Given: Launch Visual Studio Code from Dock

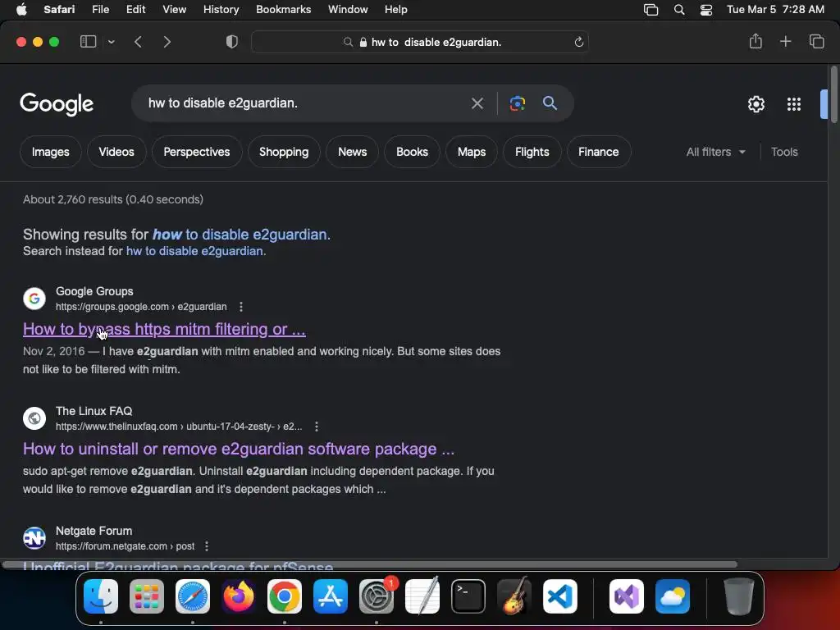Looking at the screenshot, I should click(559, 596).
